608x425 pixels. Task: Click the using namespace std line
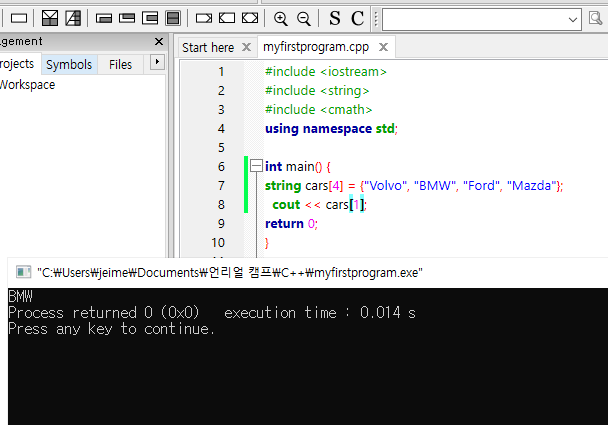(x=331, y=129)
